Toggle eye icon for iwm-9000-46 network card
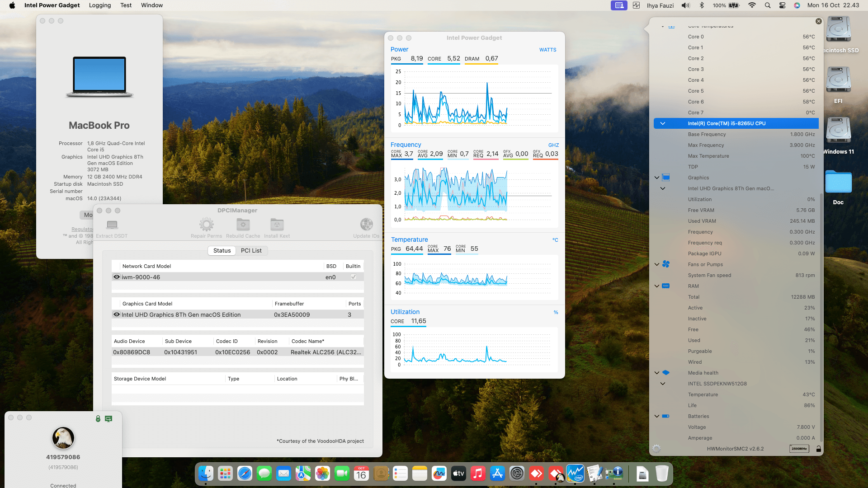The height and width of the screenshot is (488, 868). pos(117,277)
